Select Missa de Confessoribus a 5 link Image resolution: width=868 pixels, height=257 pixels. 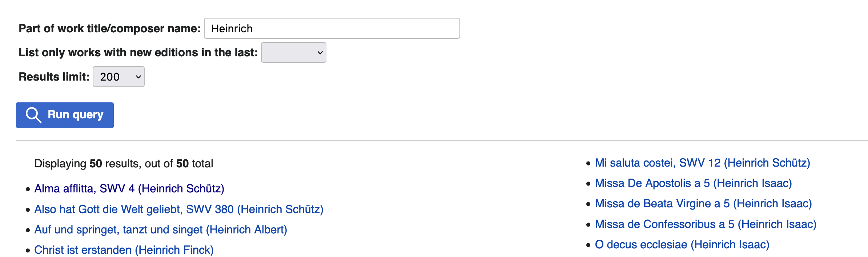click(x=706, y=224)
